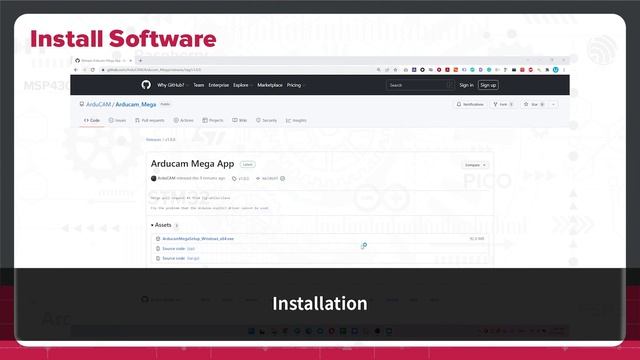Viewport: 640px width, 360px height.
Task: Switch to the Pull requests tab
Action: (x=150, y=120)
